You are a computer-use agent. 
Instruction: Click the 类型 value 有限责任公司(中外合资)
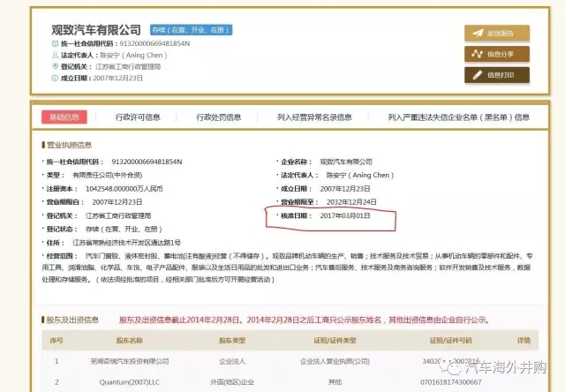[x=108, y=175]
